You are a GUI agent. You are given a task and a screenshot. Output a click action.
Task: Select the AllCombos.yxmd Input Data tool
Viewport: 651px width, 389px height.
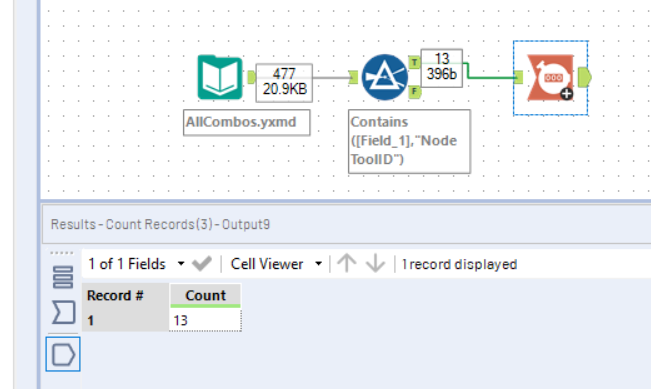(x=220, y=77)
